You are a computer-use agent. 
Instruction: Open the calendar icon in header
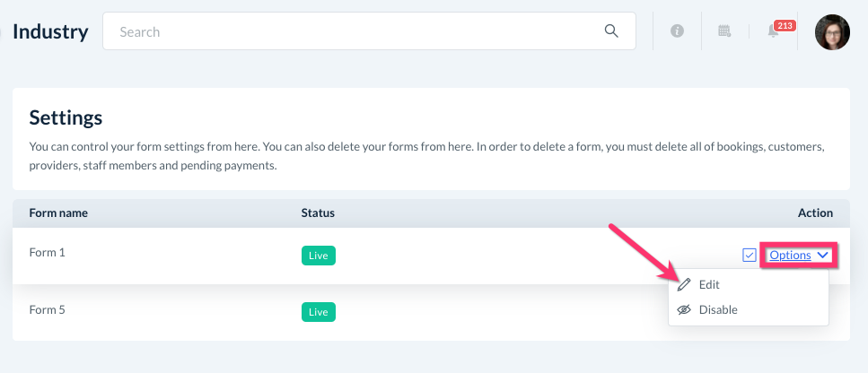pos(724,31)
